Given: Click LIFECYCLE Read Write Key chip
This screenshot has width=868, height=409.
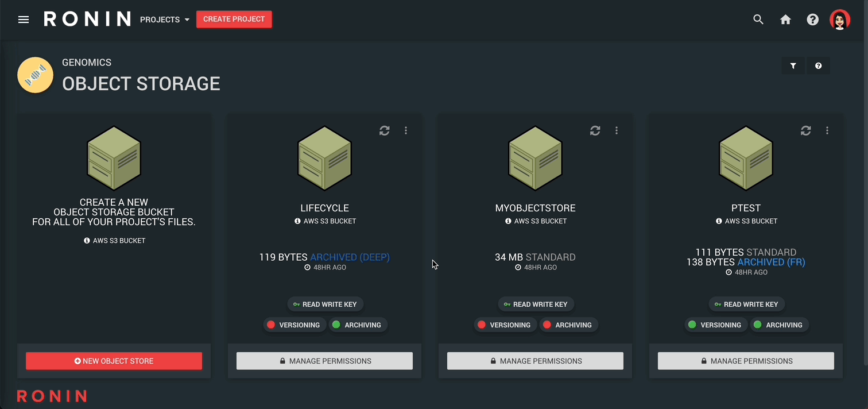Looking at the screenshot, I should click(325, 304).
